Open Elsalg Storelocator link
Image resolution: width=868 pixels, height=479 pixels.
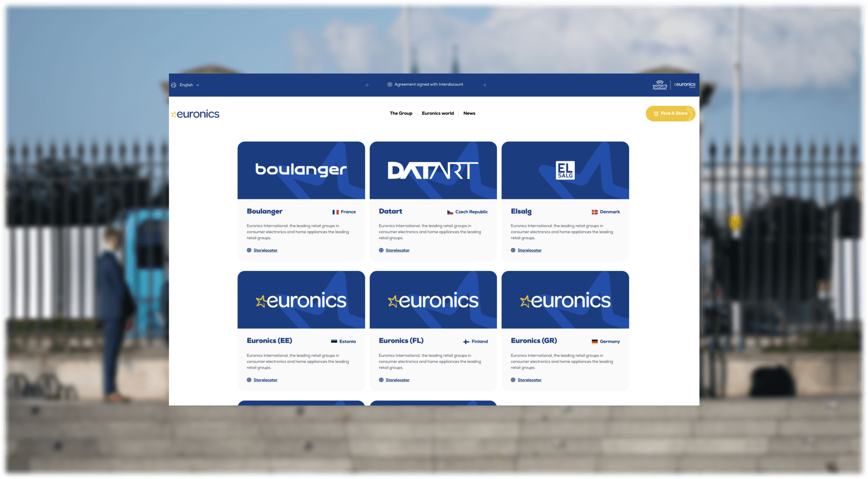(x=529, y=250)
